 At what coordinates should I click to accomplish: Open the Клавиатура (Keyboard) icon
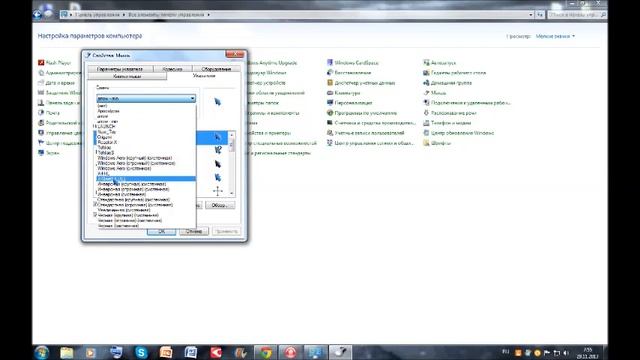343,93
